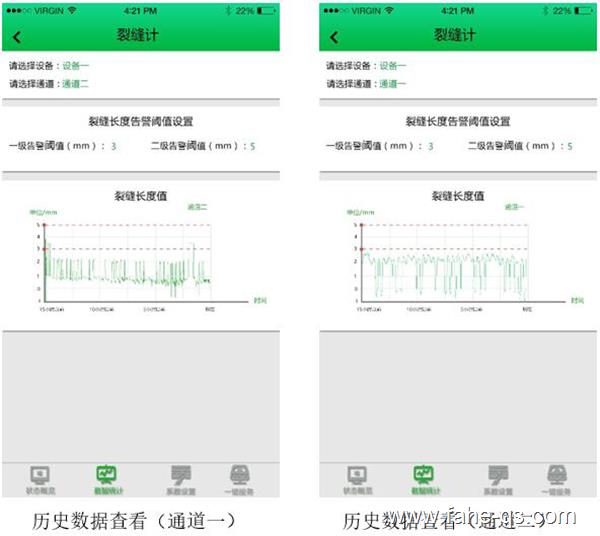Tap 通道二 legend label above left chart

click(197, 207)
